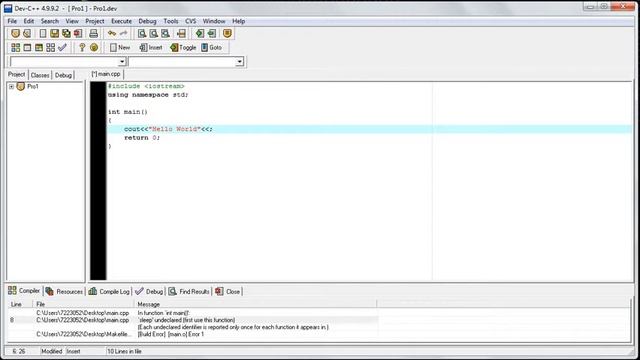Click the 'return 0;' code line

(x=142, y=138)
